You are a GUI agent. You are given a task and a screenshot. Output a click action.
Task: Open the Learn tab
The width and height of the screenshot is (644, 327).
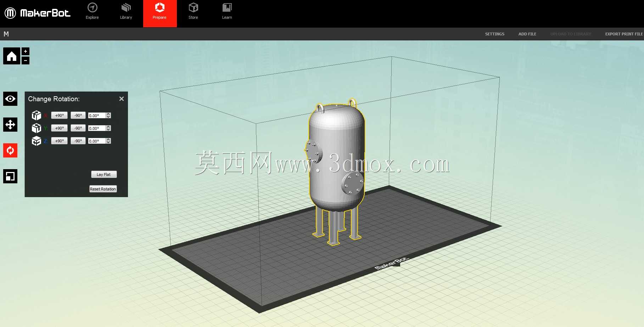[227, 11]
